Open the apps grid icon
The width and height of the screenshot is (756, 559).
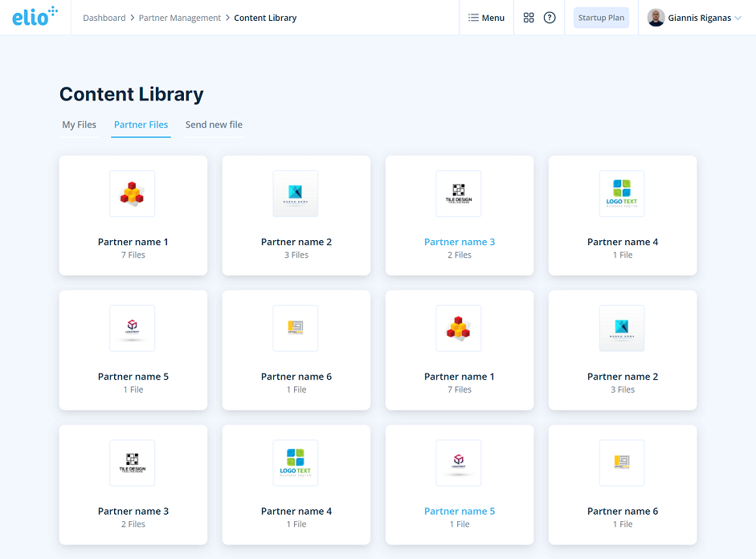pos(529,18)
